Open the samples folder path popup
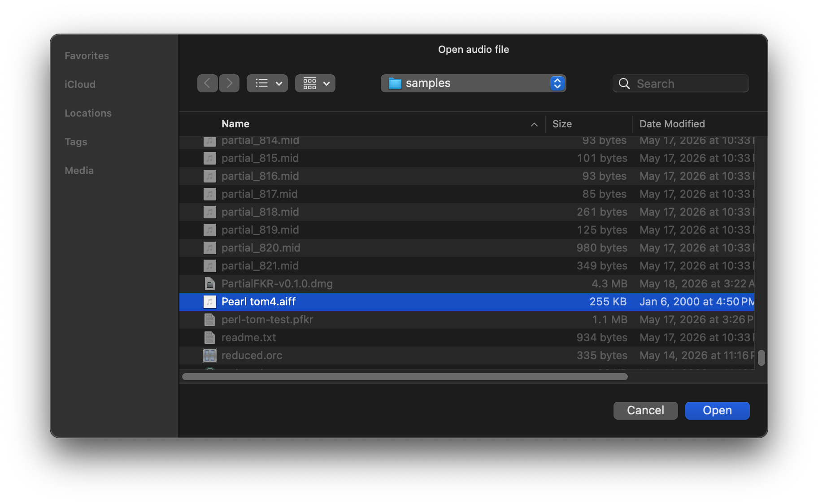Image resolution: width=818 pixels, height=504 pixels. (473, 83)
